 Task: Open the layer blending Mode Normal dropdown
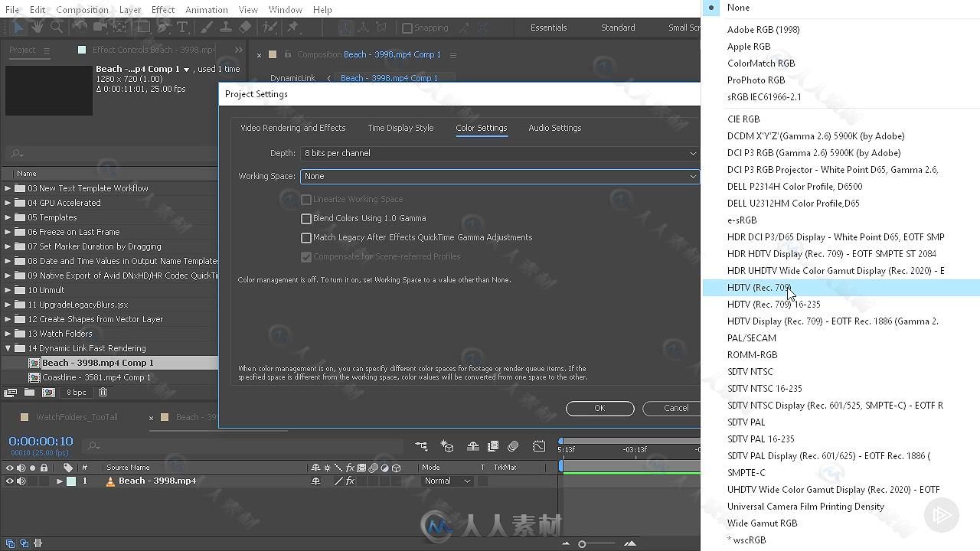pos(447,481)
